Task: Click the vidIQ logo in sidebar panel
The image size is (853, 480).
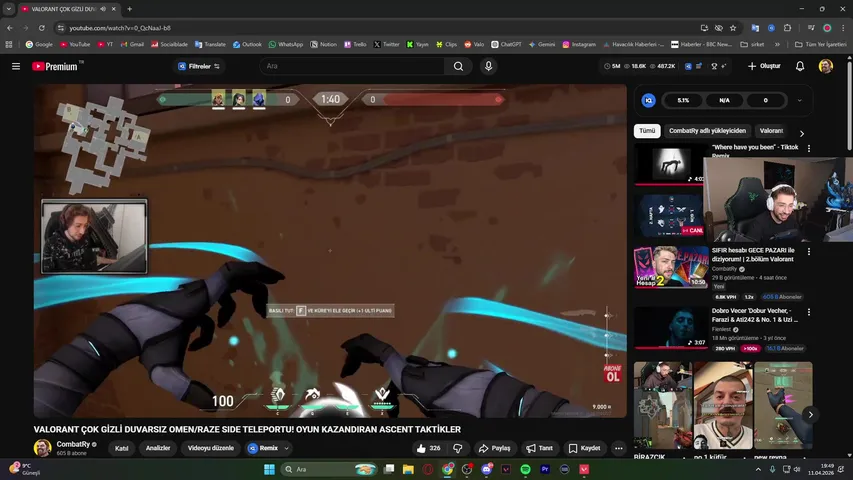Action: [648, 101]
